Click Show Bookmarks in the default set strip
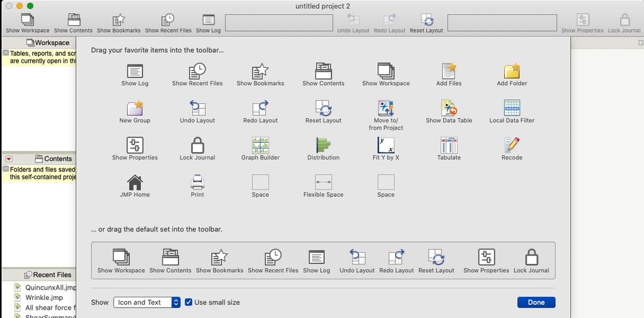The height and width of the screenshot is (318, 644). click(220, 261)
